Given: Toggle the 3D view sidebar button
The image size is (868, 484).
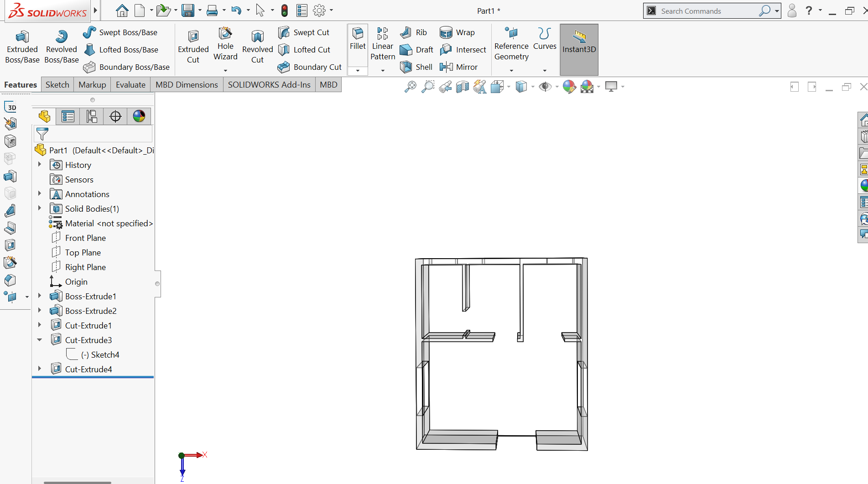Looking at the screenshot, I should (11, 108).
